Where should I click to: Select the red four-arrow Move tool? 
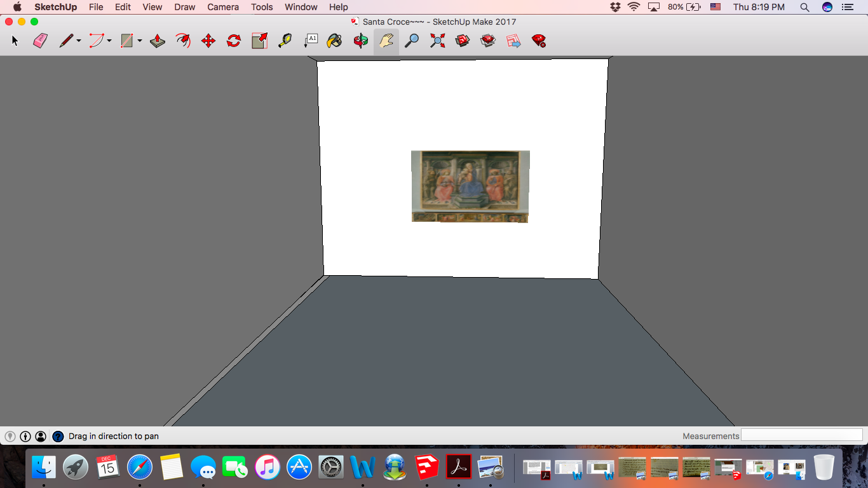point(208,41)
